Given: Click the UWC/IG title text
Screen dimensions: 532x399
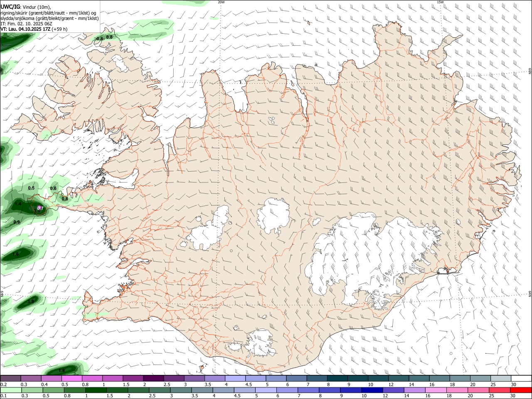Looking at the screenshot, I should point(10,7).
